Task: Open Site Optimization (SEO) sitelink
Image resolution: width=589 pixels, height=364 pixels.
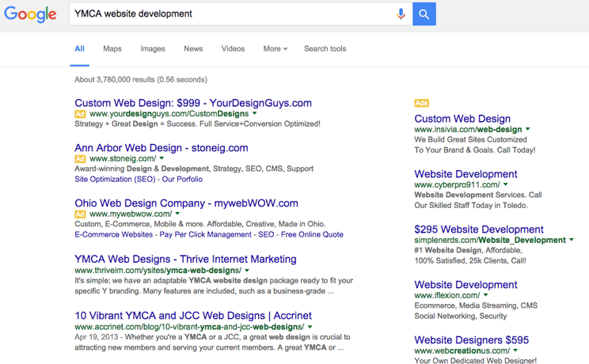Action: tap(115, 179)
